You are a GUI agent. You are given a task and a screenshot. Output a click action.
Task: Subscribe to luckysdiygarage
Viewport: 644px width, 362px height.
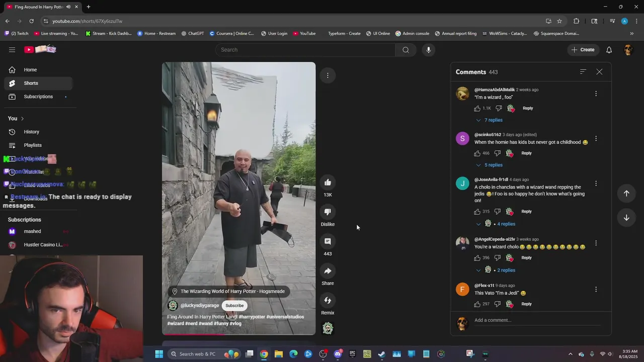point(234,306)
